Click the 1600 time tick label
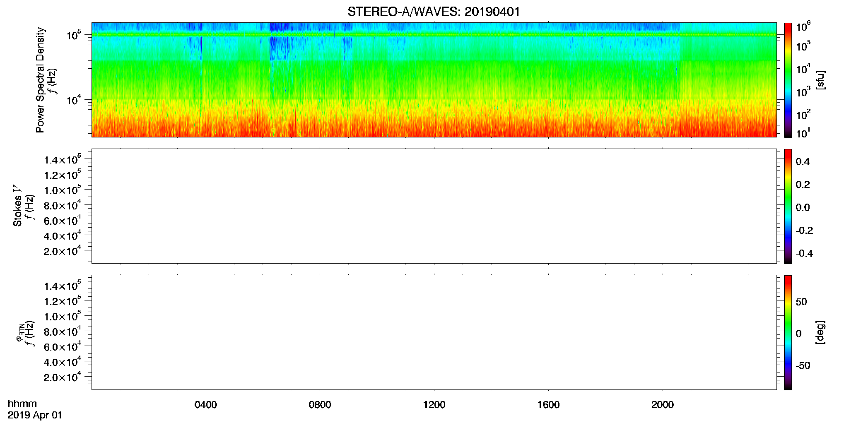The width and height of the screenshot is (868, 447). tap(548, 404)
